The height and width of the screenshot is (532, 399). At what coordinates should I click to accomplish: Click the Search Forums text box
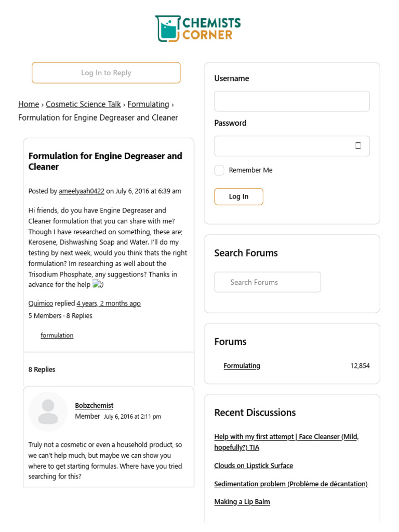pos(267,282)
